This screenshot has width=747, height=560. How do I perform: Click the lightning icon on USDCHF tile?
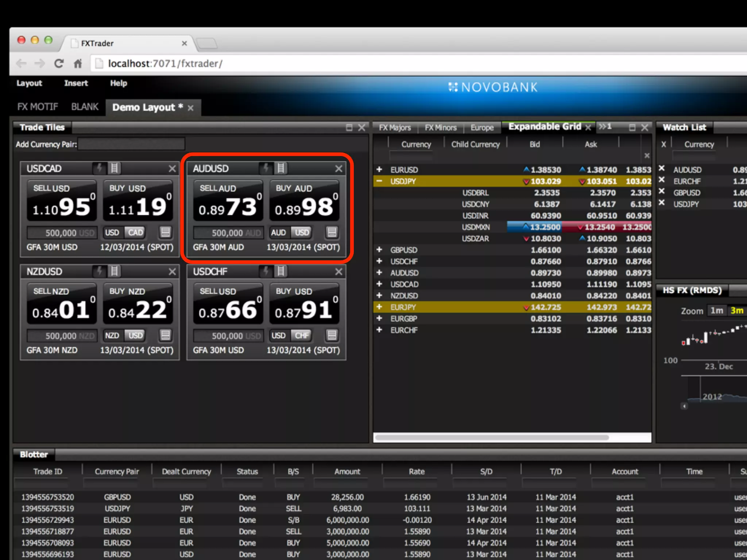point(266,271)
